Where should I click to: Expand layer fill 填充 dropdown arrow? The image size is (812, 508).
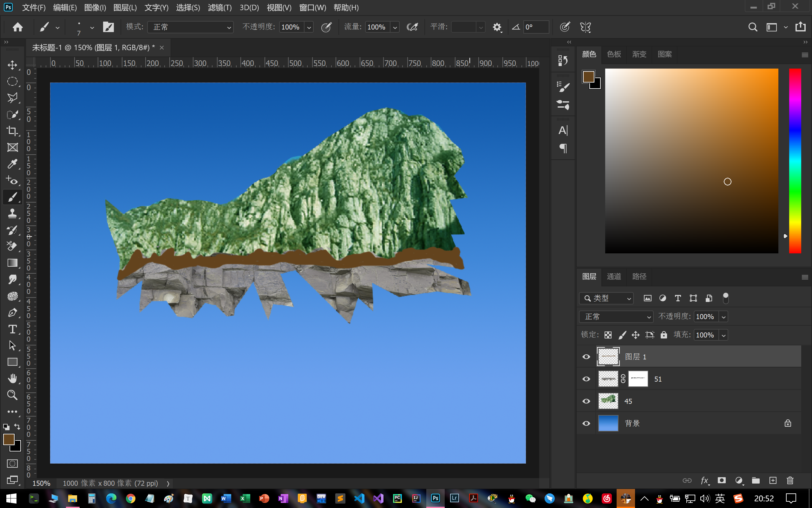point(724,335)
